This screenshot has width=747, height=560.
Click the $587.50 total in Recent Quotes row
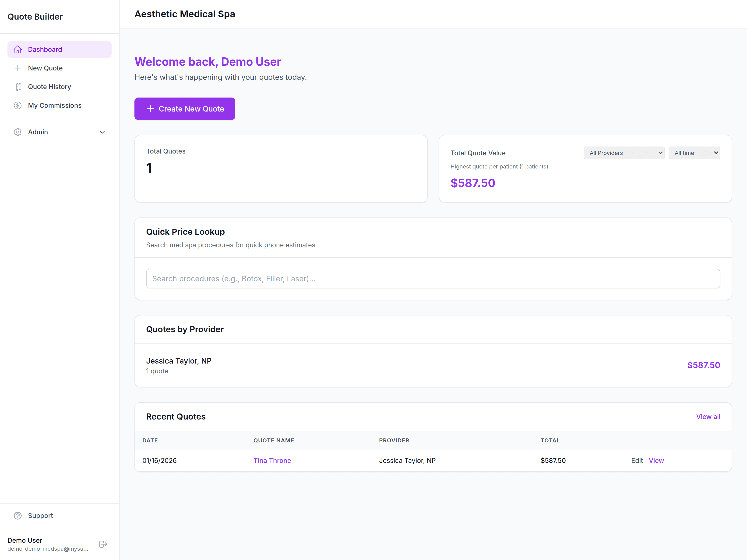[553, 460]
